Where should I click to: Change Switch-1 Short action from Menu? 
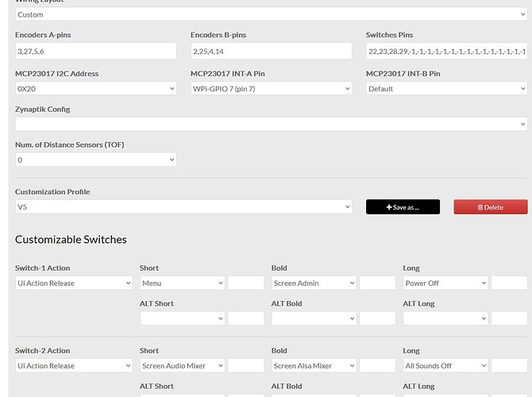click(x=182, y=283)
